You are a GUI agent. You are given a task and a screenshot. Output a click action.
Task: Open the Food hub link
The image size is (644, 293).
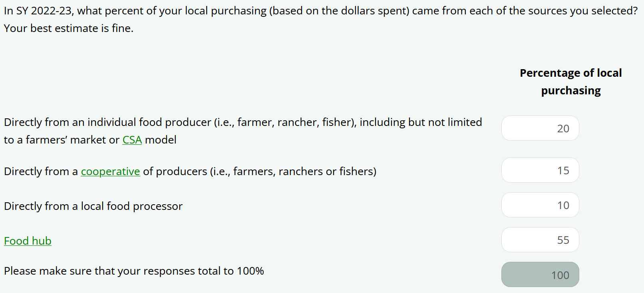coord(28,241)
